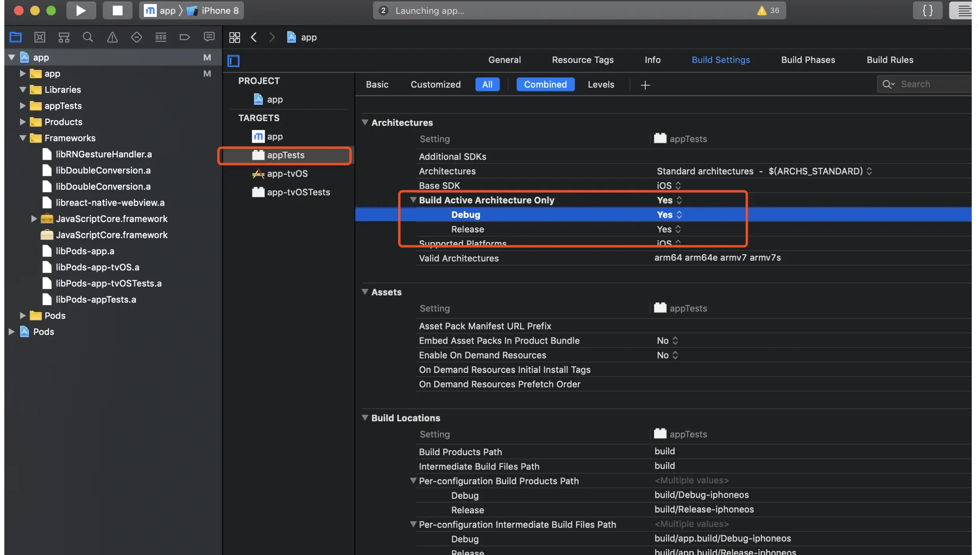Open the Report navigator speech bubble icon
Screen dimensions: 980x555
[209, 37]
